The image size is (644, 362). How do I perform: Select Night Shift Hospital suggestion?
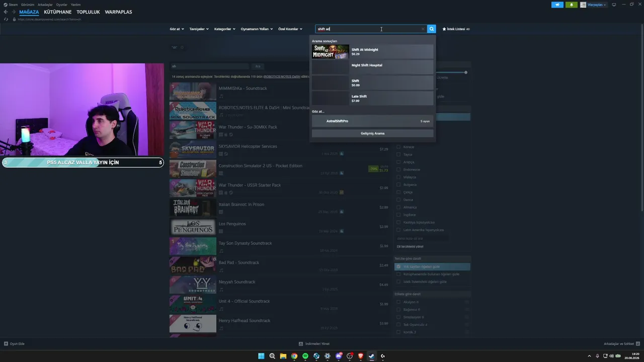pyautogui.click(x=372, y=67)
